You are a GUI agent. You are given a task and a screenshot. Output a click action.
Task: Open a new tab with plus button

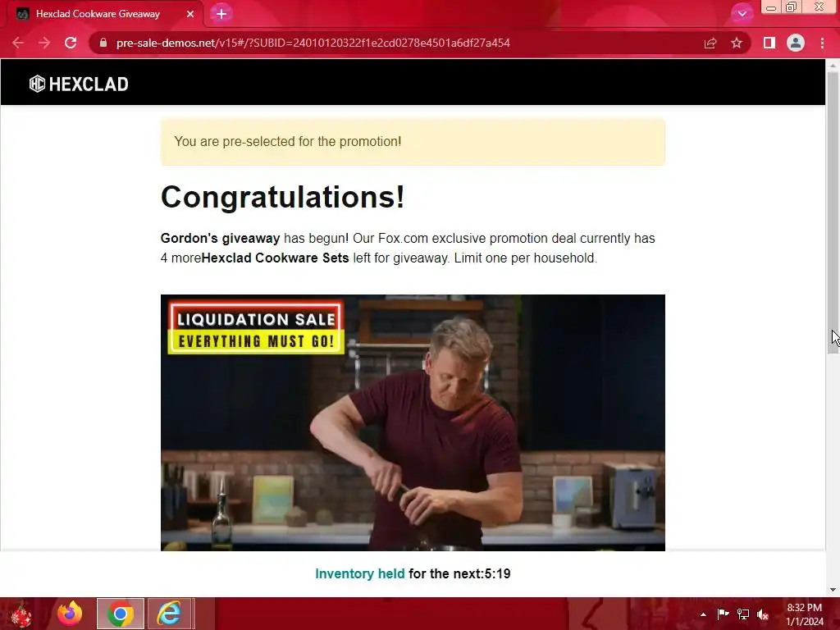pos(221,14)
